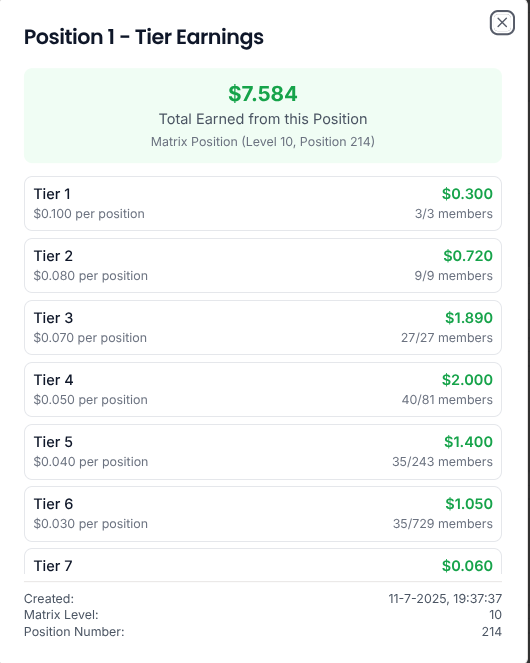530x663 pixels.
Task: Click the $0.300 amount in Tier 1
Action: [467, 194]
